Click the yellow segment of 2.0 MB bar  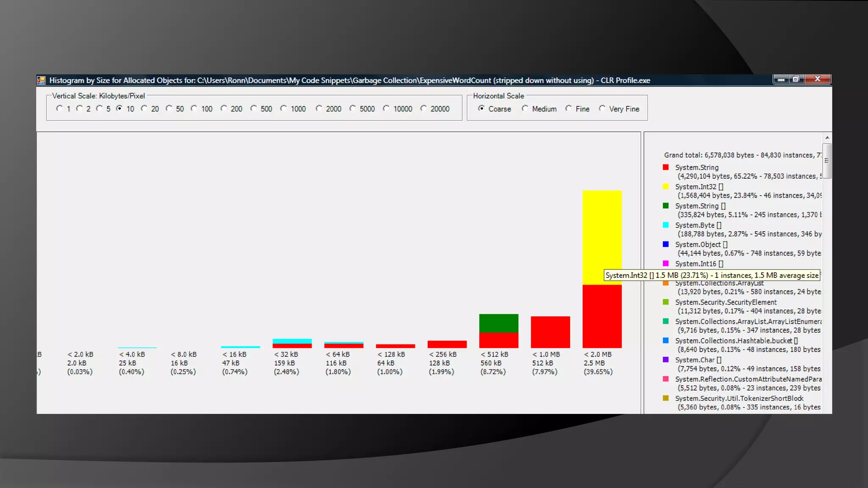[602, 237]
